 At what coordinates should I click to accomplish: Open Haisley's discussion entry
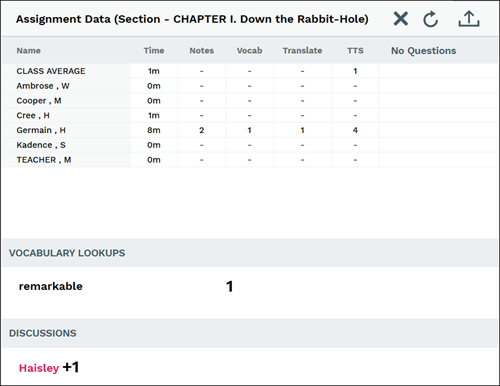(x=39, y=368)
